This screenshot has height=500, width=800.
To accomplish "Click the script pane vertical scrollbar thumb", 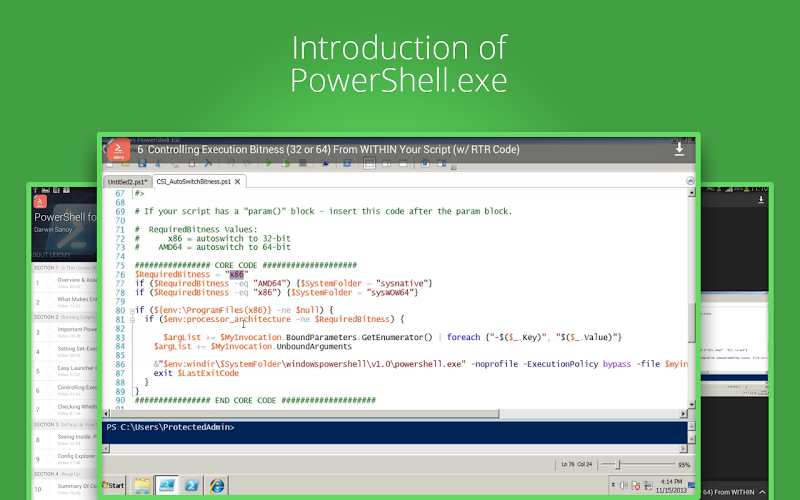I will [x=691, y=323].
